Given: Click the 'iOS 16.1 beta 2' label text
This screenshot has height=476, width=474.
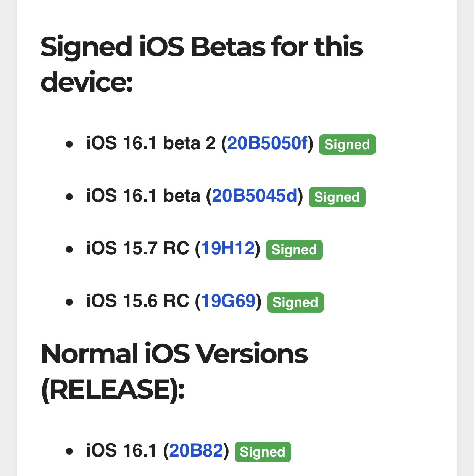Looking at the screenshot, I should tap(151, 143).
